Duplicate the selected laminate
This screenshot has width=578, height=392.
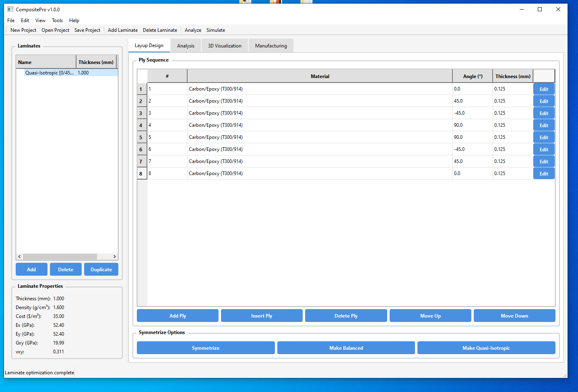point(101,270)
